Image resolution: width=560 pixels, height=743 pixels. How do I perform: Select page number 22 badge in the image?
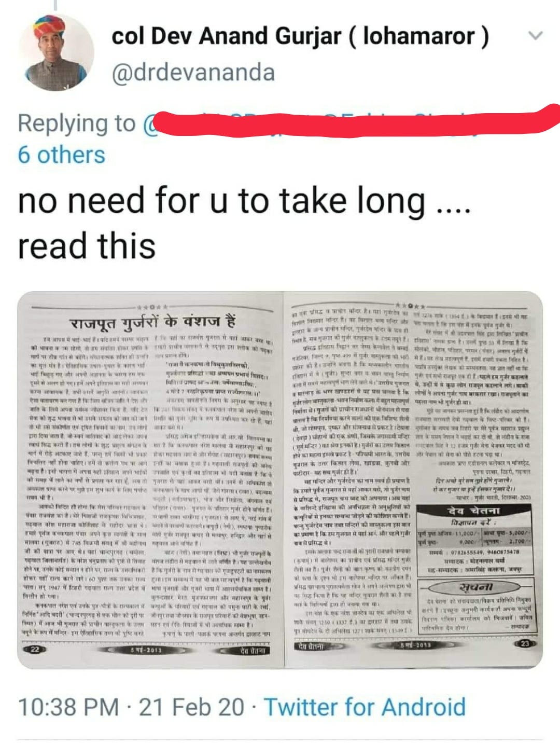(33, 649)
